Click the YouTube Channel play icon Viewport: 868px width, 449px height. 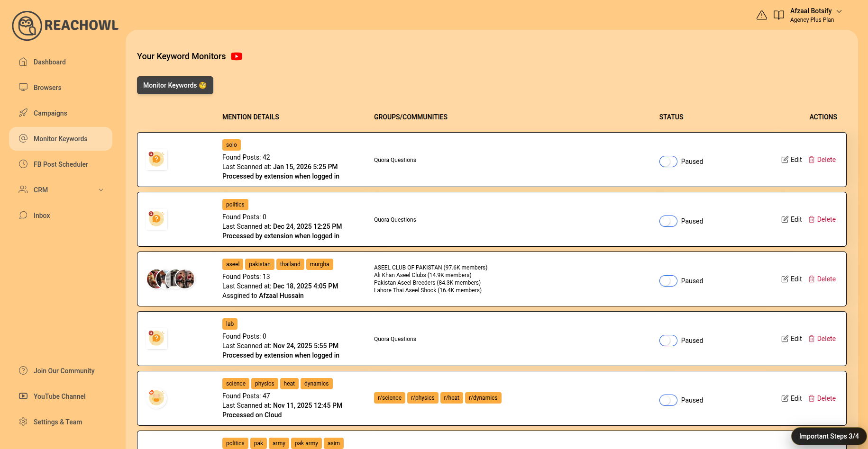click(23, 396)
